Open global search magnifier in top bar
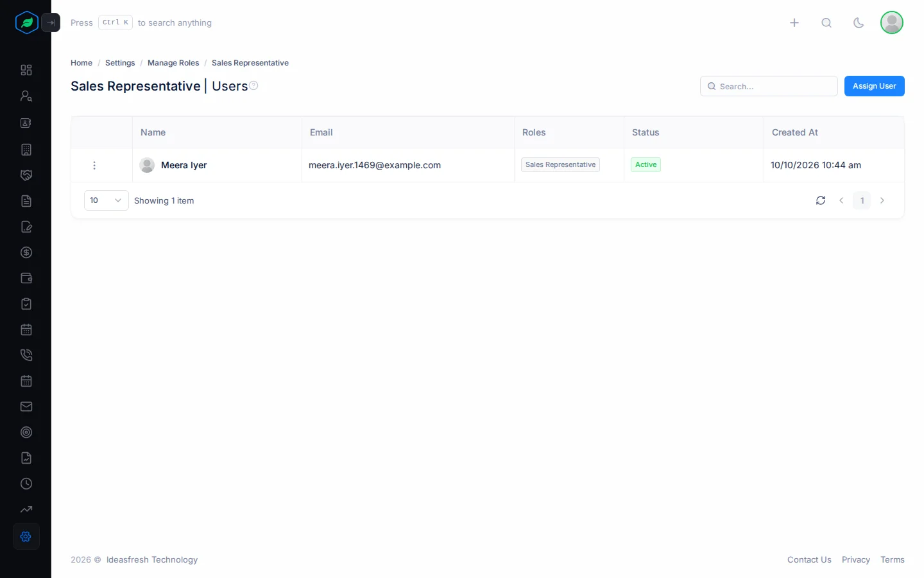The height and width of the screenshot is (578, 924). coord(826,22)
